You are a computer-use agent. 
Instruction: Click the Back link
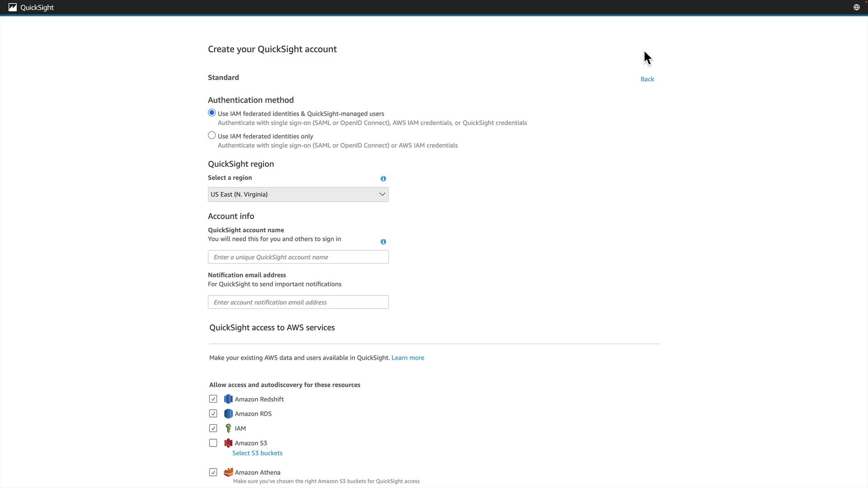pos(647,79)
